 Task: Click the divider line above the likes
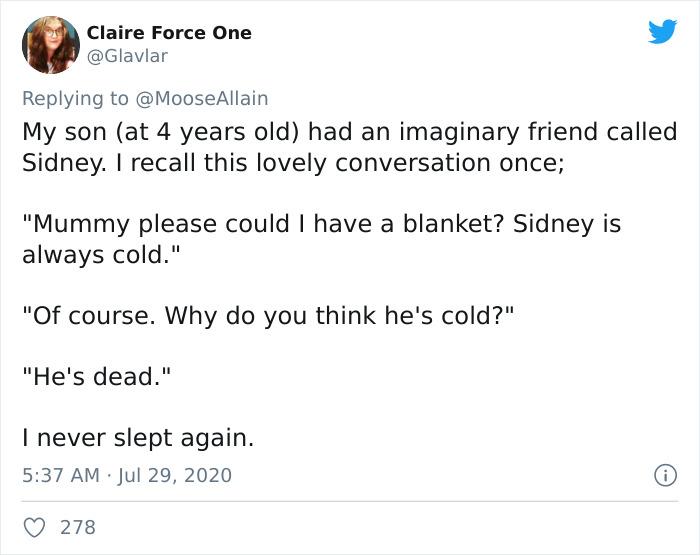350,500
